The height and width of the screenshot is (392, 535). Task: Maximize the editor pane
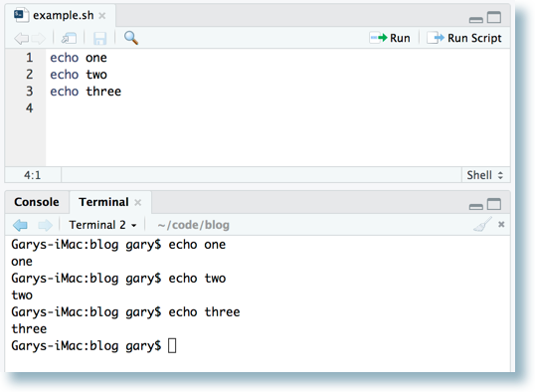click(494, 17)
